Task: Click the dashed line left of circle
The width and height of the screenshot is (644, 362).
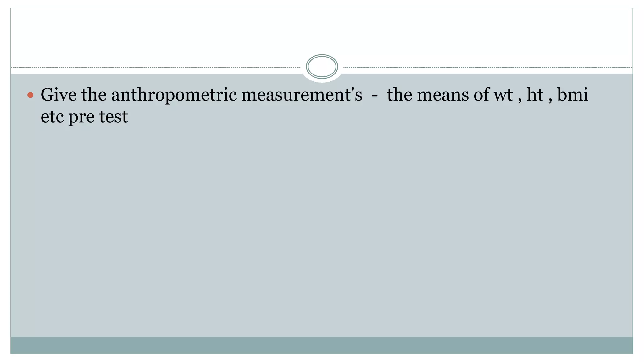Action: tap(157, 68)
